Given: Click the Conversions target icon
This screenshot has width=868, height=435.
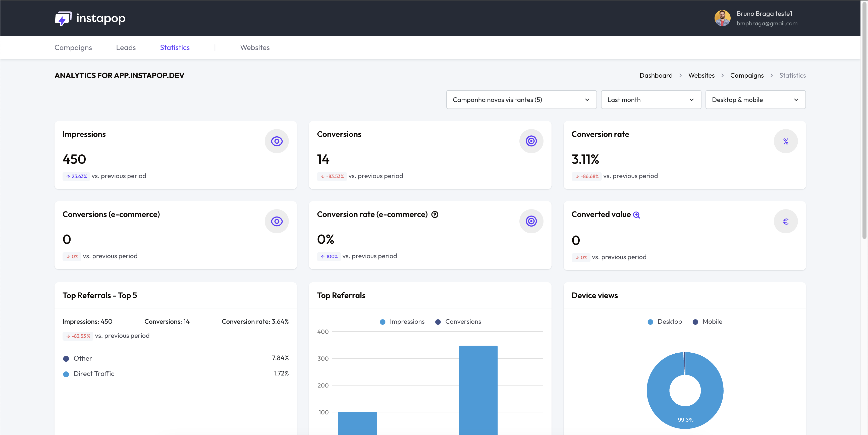Looking at the screenshot, I should (x=531, y=141).
